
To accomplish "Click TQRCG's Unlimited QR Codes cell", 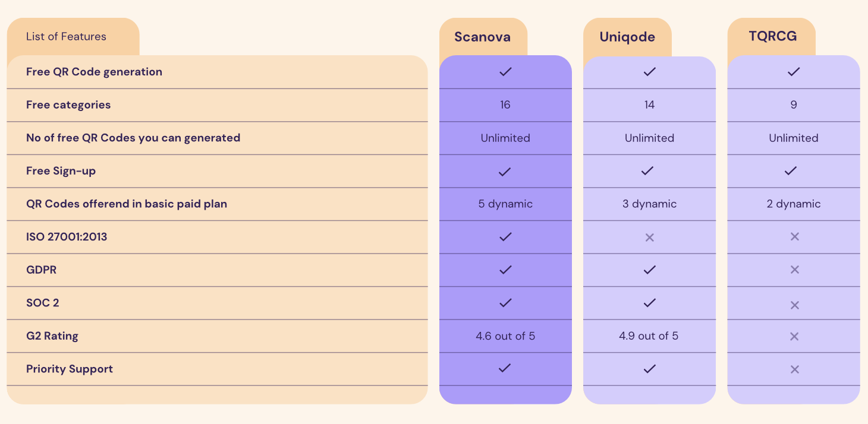I will tap(794, 138).
